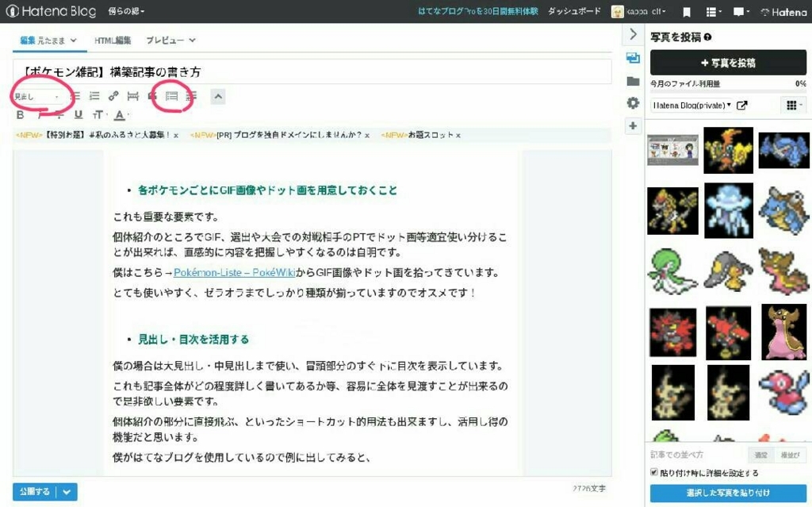This screenshot has width=812, height=507.
Task: Toggle '貼り付け時に詳細を設定する' checkbox
Action: click(x=654, y=473)
